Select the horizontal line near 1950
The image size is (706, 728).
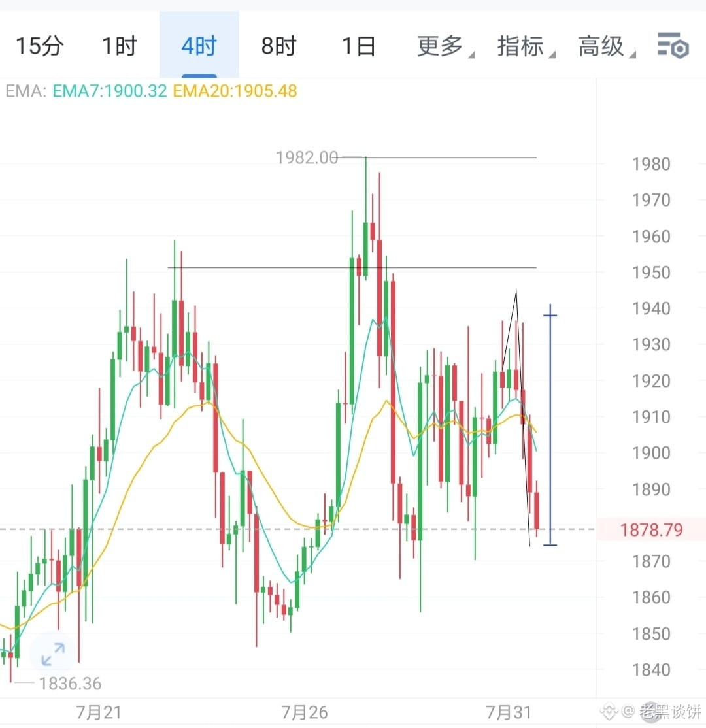coord(352,267)
